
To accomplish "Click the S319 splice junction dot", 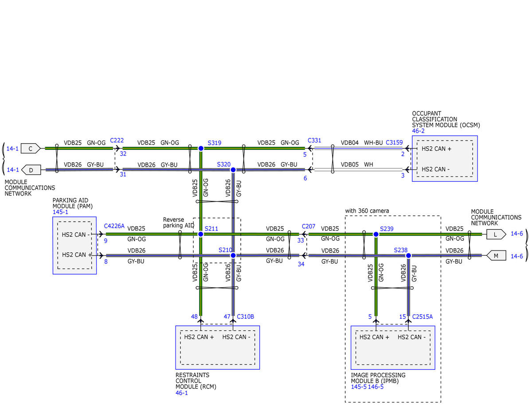I will pos(201,149).
